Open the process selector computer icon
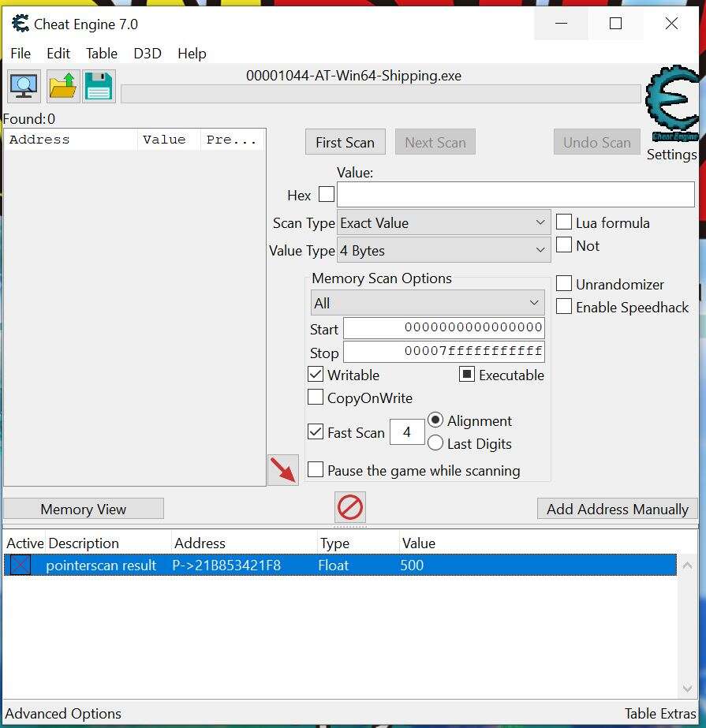The width and height of the screenshot is (706, 728). pyautogui.click(x=24, y=86)
